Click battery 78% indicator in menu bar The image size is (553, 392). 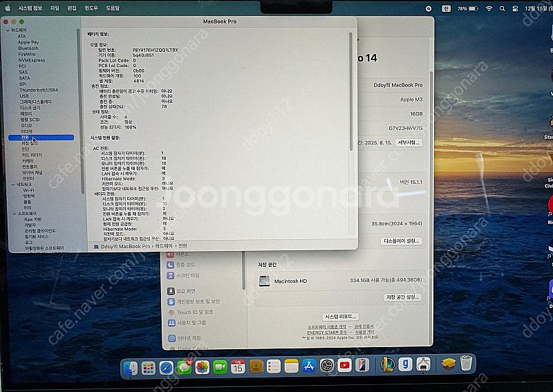click(x=468, y=8)
